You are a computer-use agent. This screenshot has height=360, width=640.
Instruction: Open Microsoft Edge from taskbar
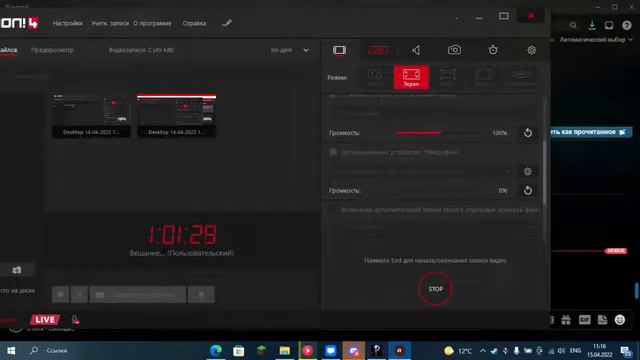click(x=216, y=351)
